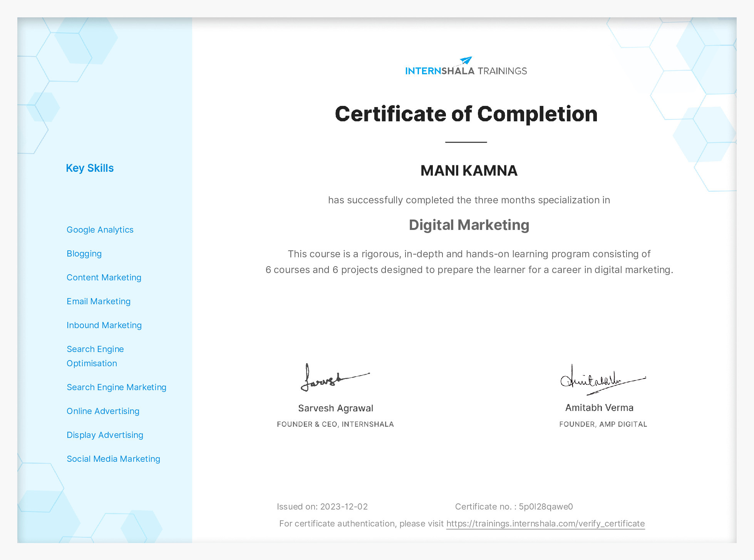Click 'Search Engine Optimisation' skill
This screenshot has width=754, height=560.
pyautogui.click(x=95, y=356)
